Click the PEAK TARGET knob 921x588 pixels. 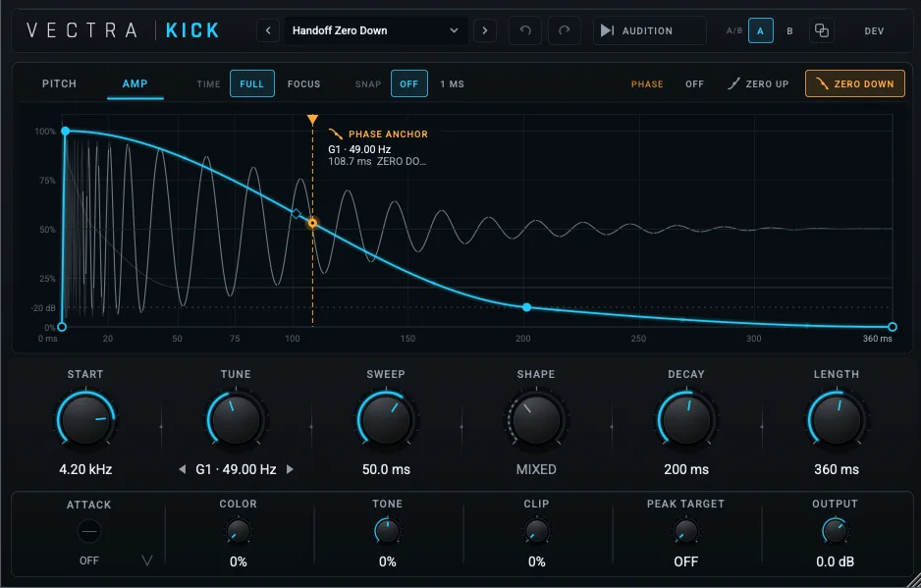click(685, 531)
